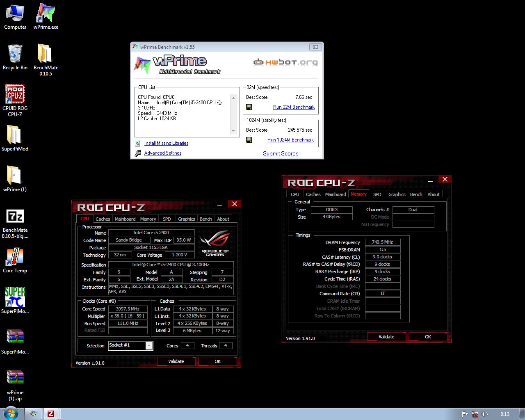This screenshot has width=525, height=420.
Task: Open SPD tab in right CPU-Z window
Action: pos(377,194)
